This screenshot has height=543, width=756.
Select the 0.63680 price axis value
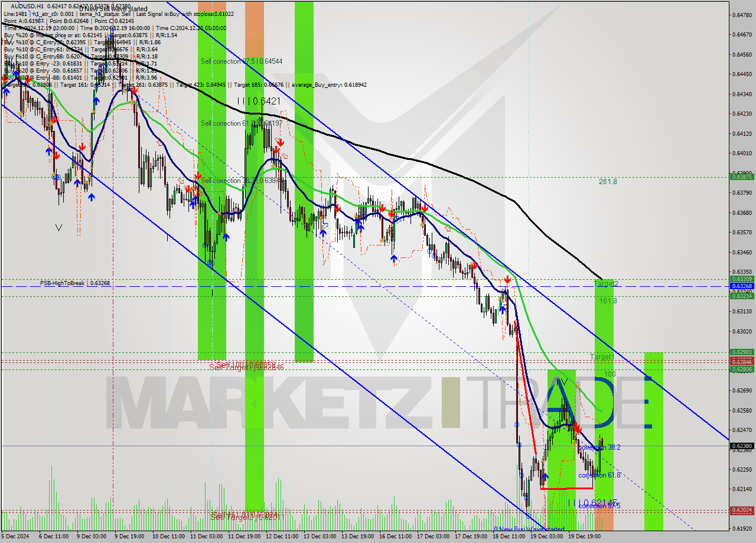coord(742,212)
